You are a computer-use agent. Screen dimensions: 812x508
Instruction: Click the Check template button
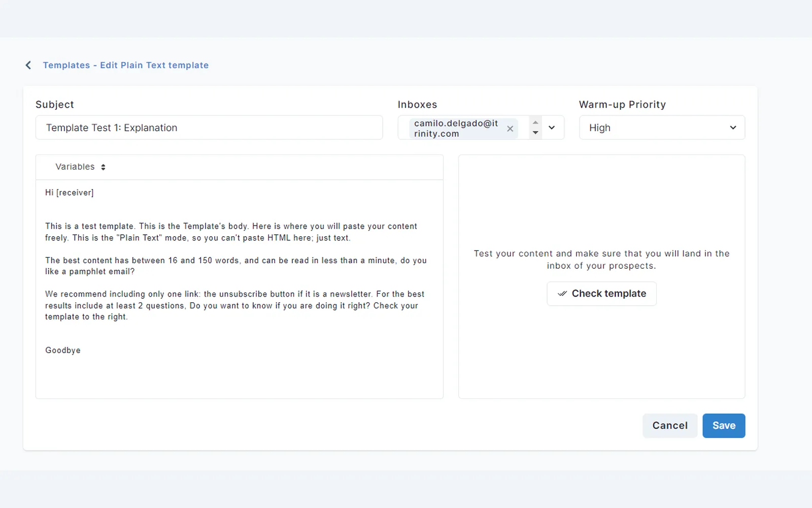click(x=601, y=294)
